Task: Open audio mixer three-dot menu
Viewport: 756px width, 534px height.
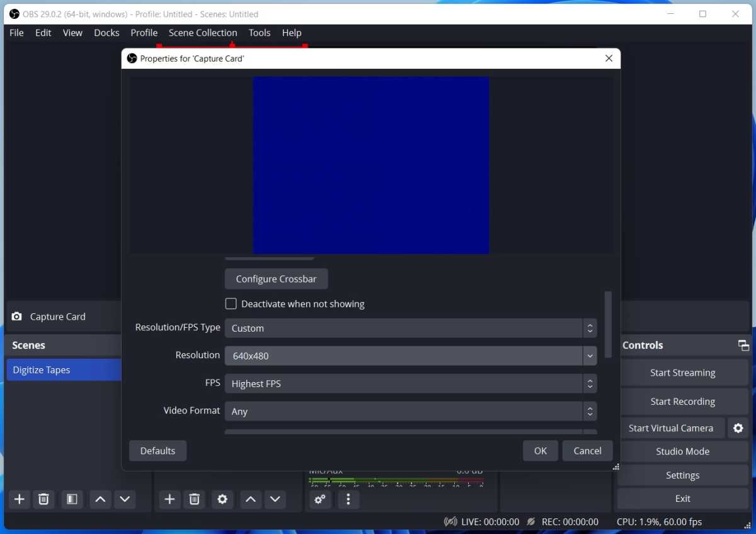Action: (348, 499)
